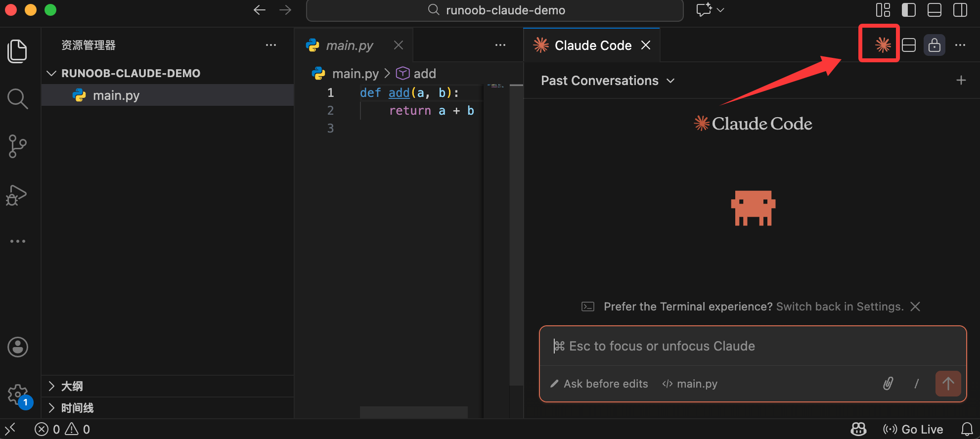Open the Explorer view in activity bar

point(17,51)
